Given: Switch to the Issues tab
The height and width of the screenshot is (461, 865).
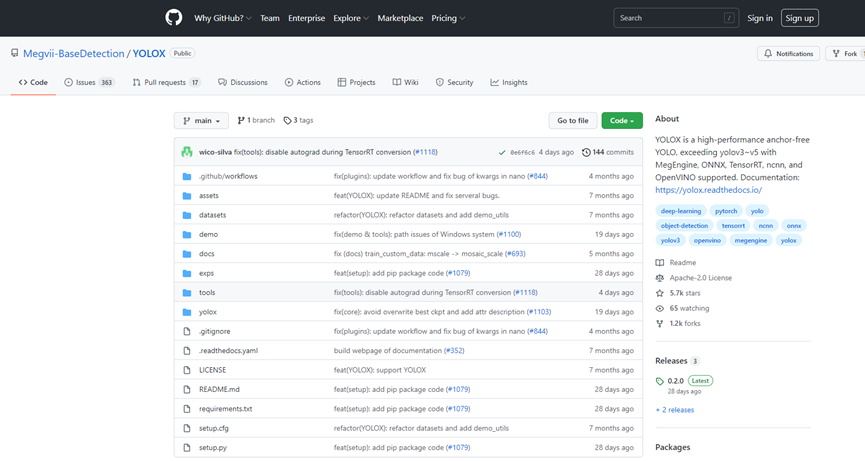Looking at the screenshot, I should pyautogui.click(x=89, y=83).
